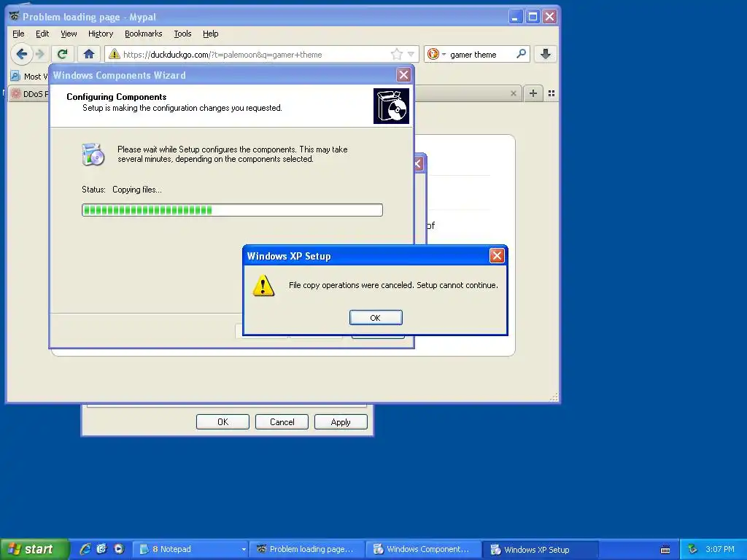
Task: Click the 'File copy operations were canceled' message
Action: (x=393, y=285)
